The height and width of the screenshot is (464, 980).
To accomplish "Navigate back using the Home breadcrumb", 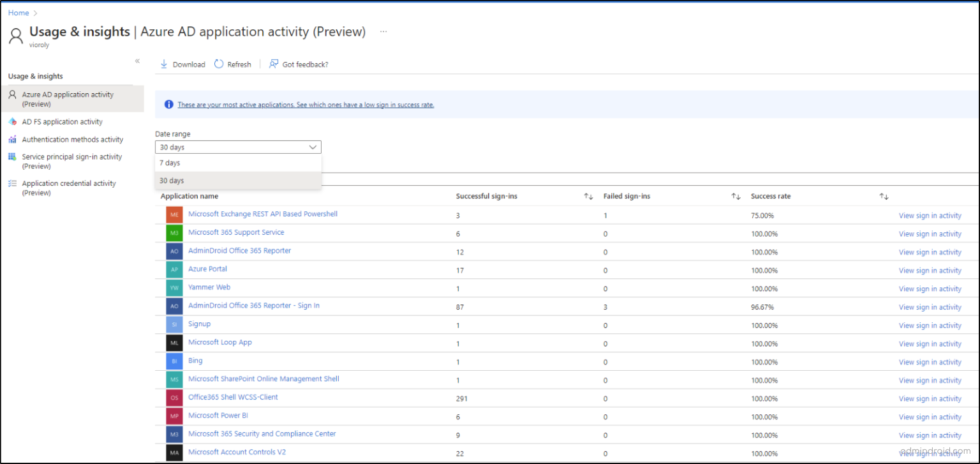I will (19, 12).
